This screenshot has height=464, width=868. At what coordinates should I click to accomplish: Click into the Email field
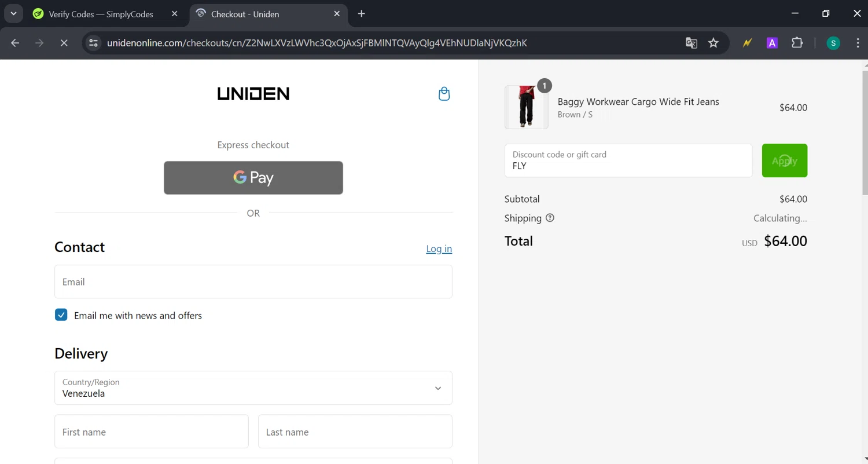[x=253, y=282]
